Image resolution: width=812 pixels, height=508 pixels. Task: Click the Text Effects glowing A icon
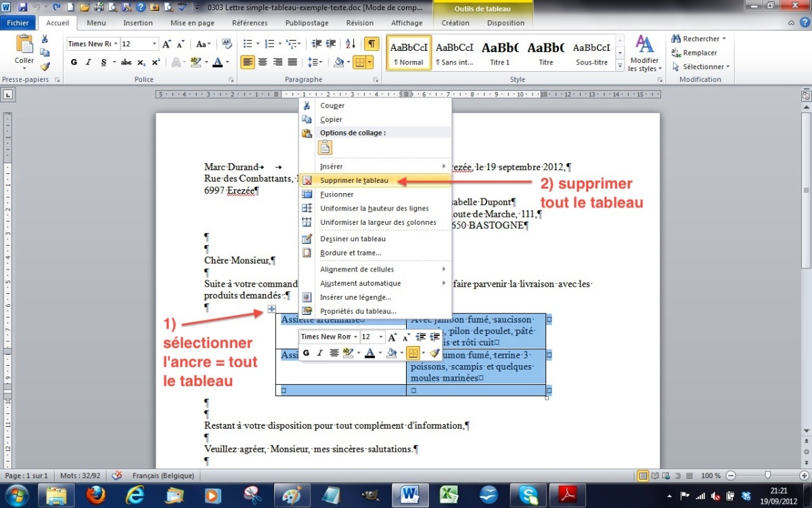click(x=175, y=62)
